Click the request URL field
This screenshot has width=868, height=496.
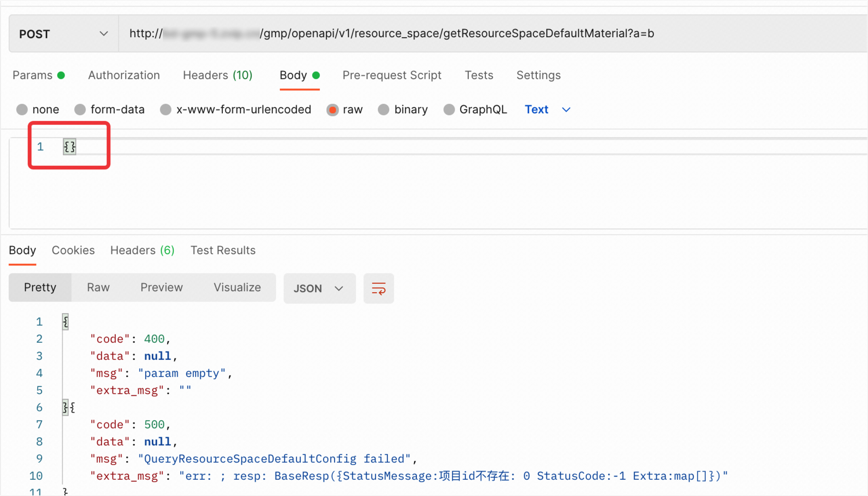coord(493,34)
